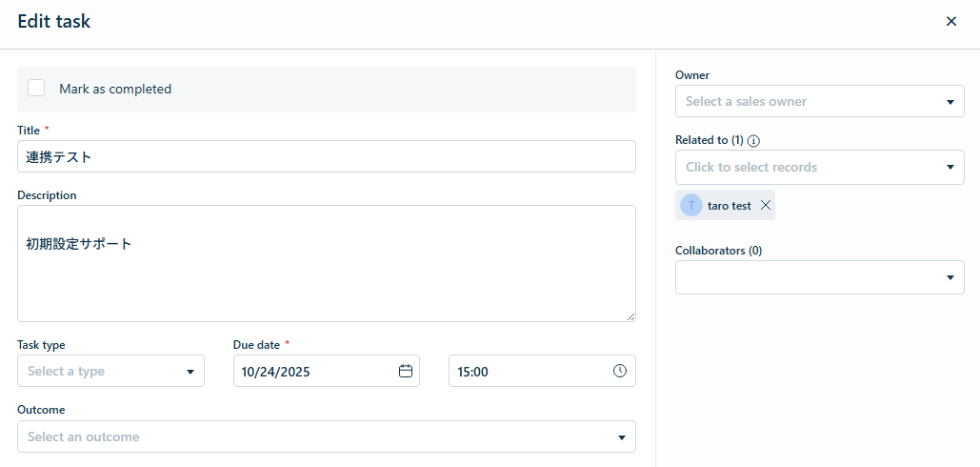Open the calendar picker icon for Due date
This screenshot has width=980, height=467.
point(406,372)
